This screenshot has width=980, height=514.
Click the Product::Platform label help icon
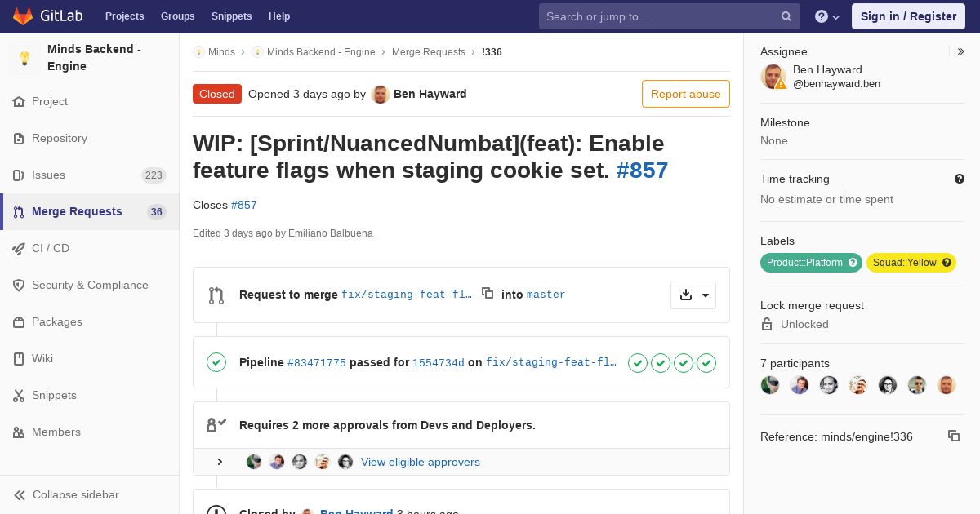853,263
